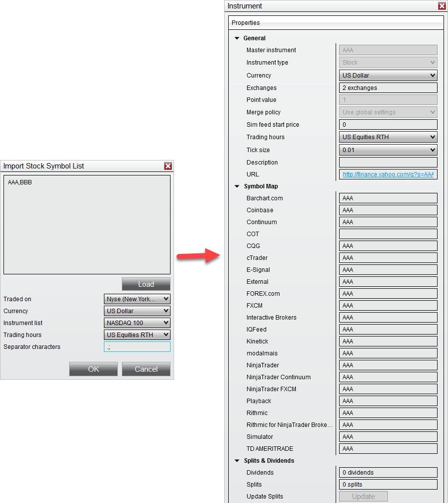This screenshot has height=503, width=448.
Task: Click the External symbol field
Action: (388, 282)
